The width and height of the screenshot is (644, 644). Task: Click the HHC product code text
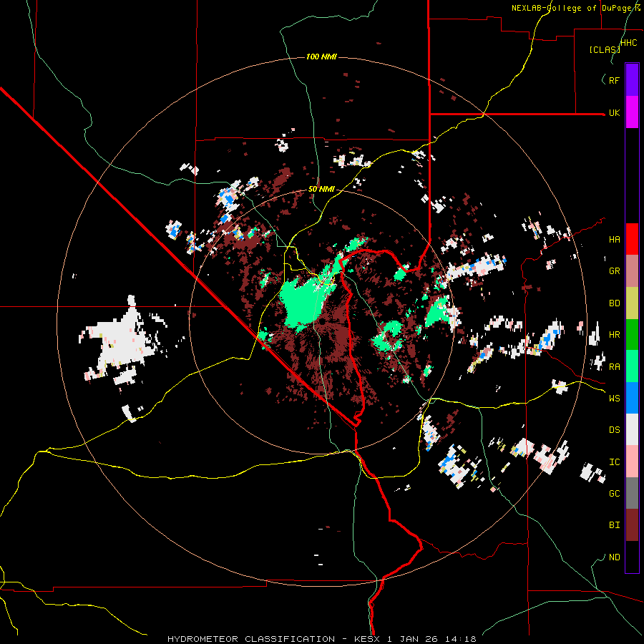628,42
